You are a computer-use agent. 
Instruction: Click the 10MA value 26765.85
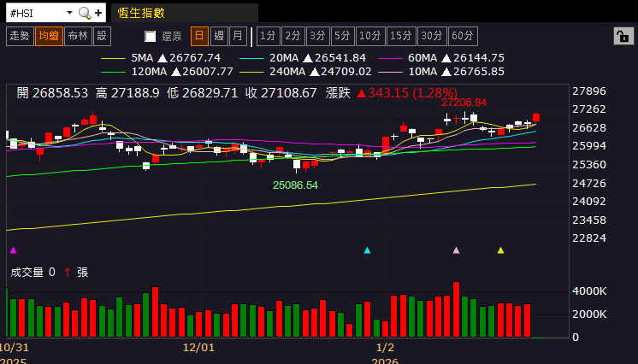479,72
